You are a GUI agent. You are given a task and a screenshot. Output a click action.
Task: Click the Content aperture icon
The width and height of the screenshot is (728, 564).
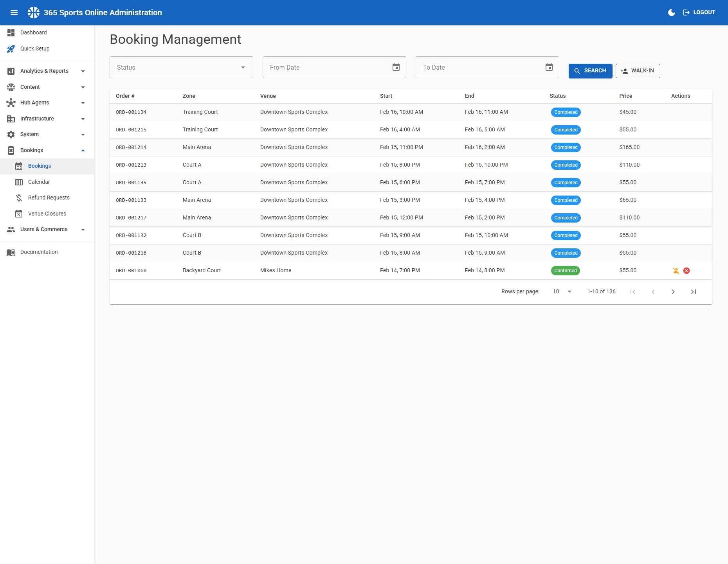point(11,87)
